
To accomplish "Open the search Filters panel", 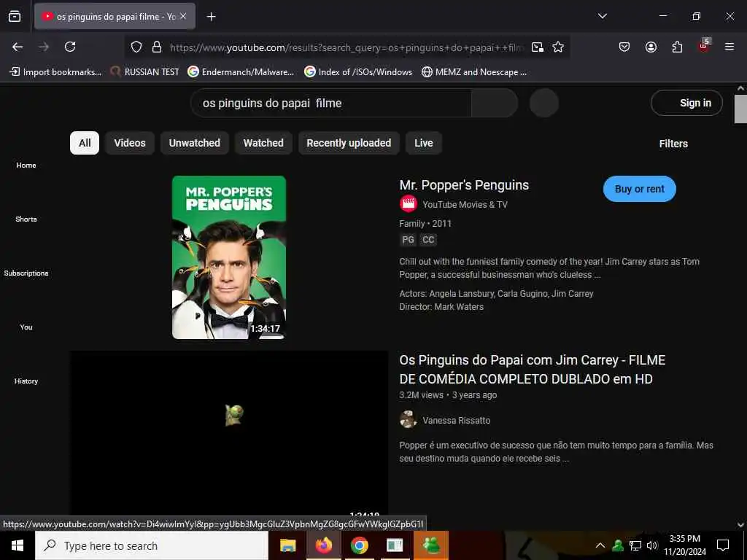I will (x=673, y=144).
